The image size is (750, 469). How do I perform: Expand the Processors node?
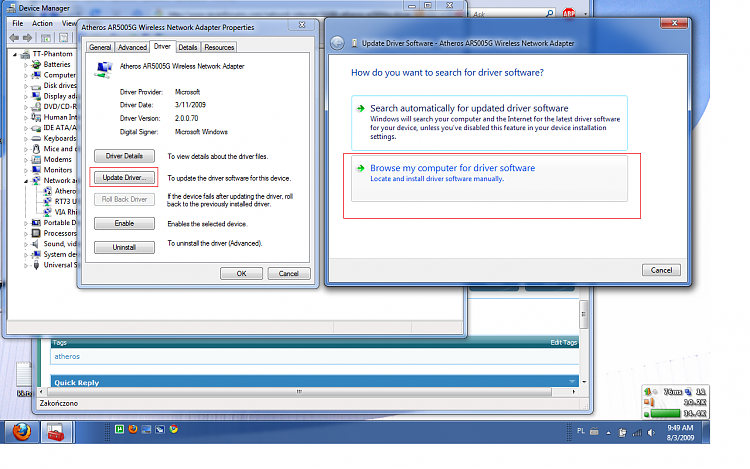click(x=26, y=233)
